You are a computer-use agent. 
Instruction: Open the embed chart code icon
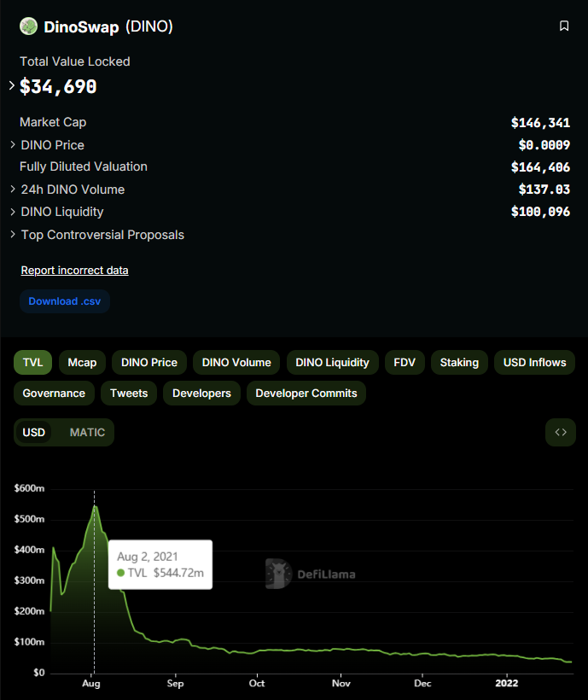tap(561, 432)
